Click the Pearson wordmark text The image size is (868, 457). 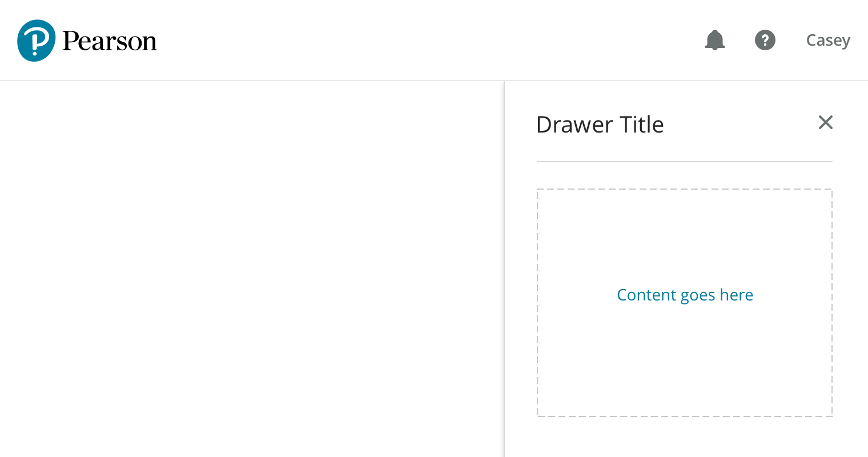click(109, 41)
